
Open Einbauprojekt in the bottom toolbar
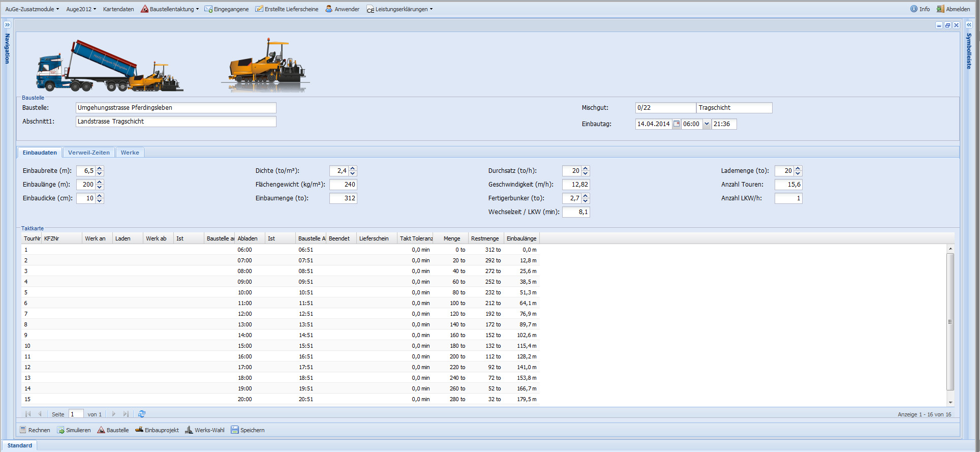pyautogui.click(x=157, y=430)
